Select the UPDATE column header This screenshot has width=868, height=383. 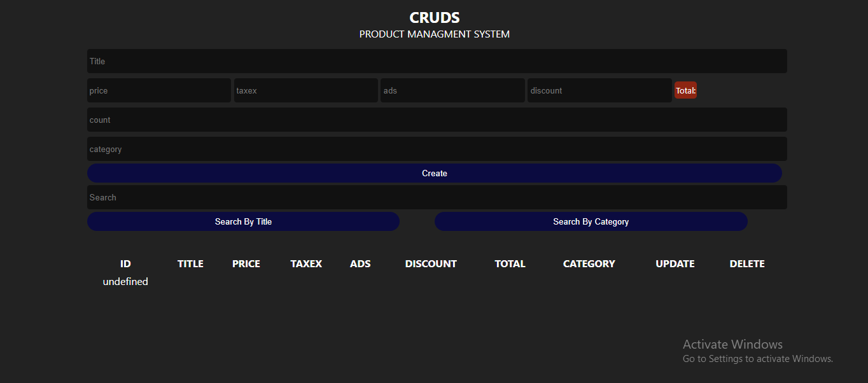[x=675, y=263]
